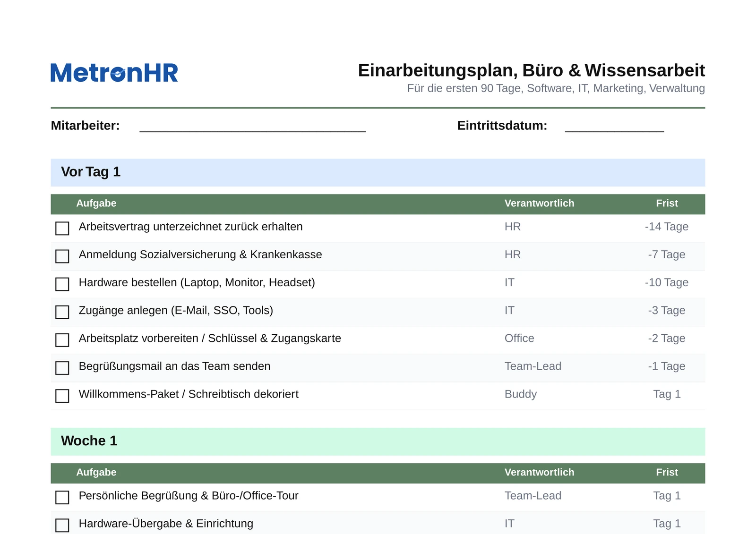Click the Office responsible cell
756x534 pixels.
coord(519,338)
